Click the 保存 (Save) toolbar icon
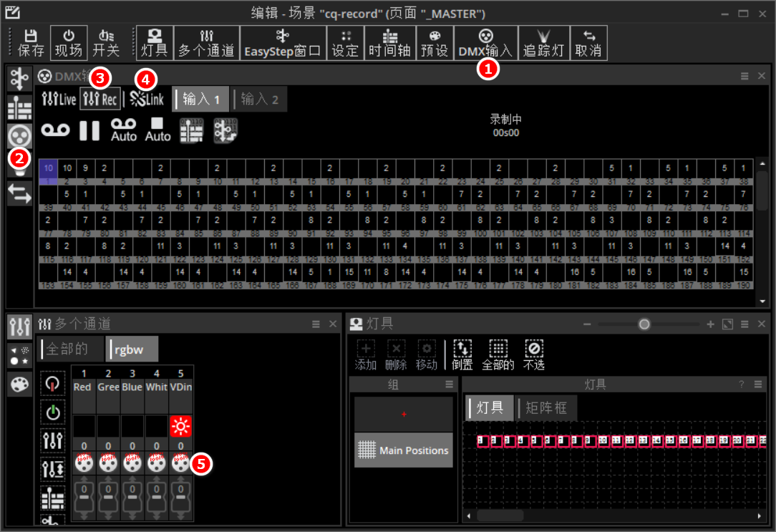The width and height of the screenshot is (776, 532). coord(31,43)
